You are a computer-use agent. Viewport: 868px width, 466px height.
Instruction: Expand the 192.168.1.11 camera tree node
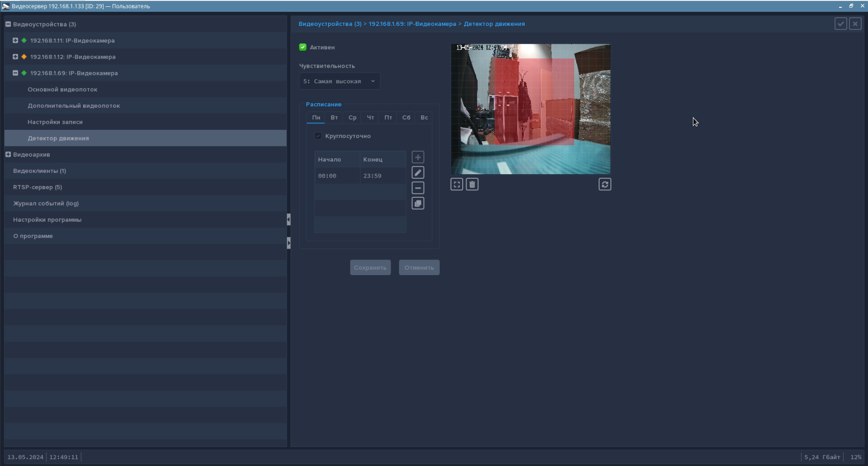tap(15, 41)
